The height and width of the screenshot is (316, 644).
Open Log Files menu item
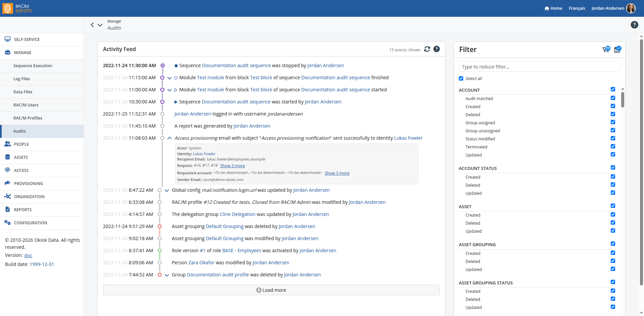(42, 79)
